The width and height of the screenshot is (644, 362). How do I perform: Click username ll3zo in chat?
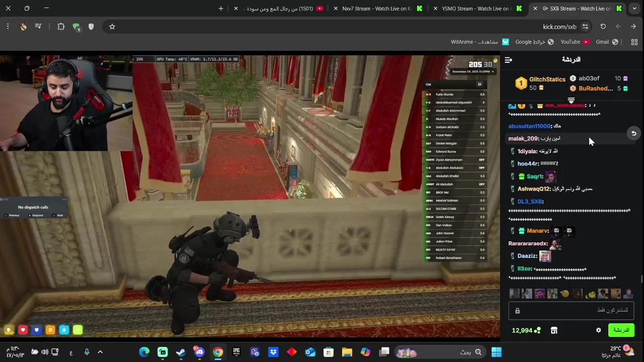coord(524,269)
